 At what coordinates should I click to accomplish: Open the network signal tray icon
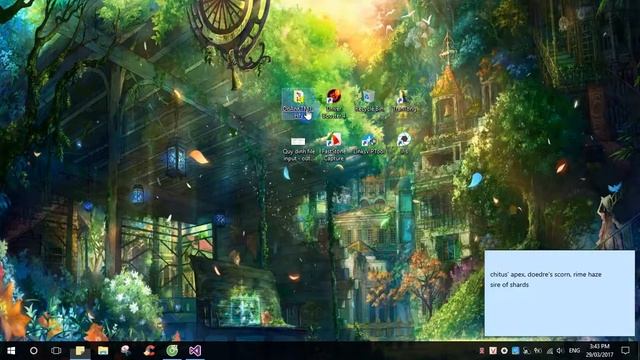tap(550, 351)
